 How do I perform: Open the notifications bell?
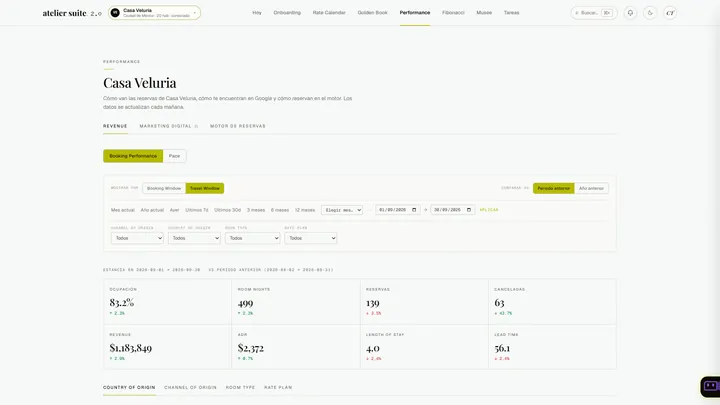point(630,13)
